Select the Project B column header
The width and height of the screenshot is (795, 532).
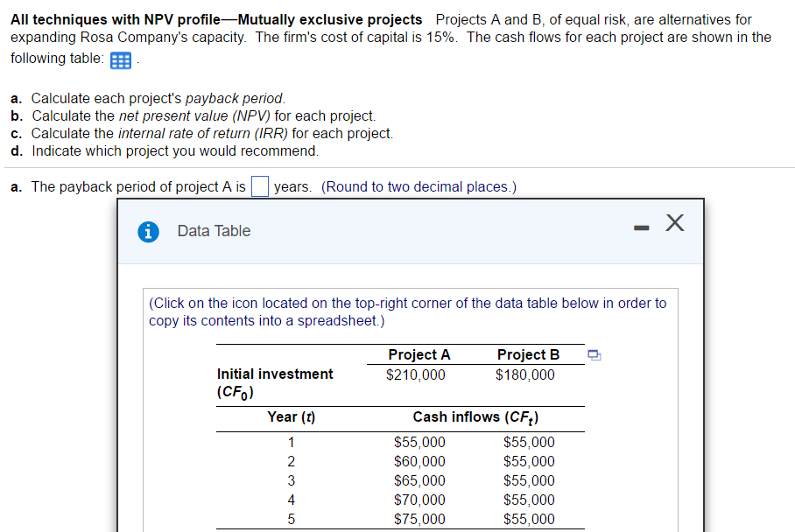click(528, 354)
